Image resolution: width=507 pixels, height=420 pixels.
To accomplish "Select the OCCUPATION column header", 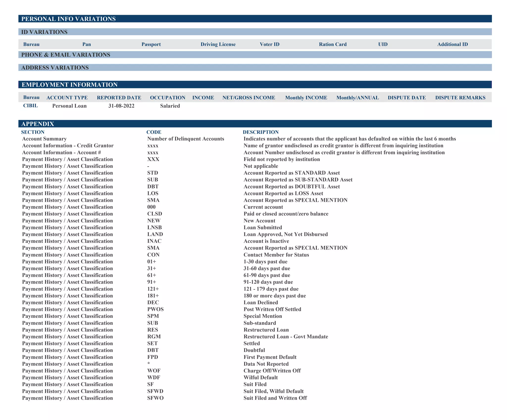I will click(x=168, y=98).
